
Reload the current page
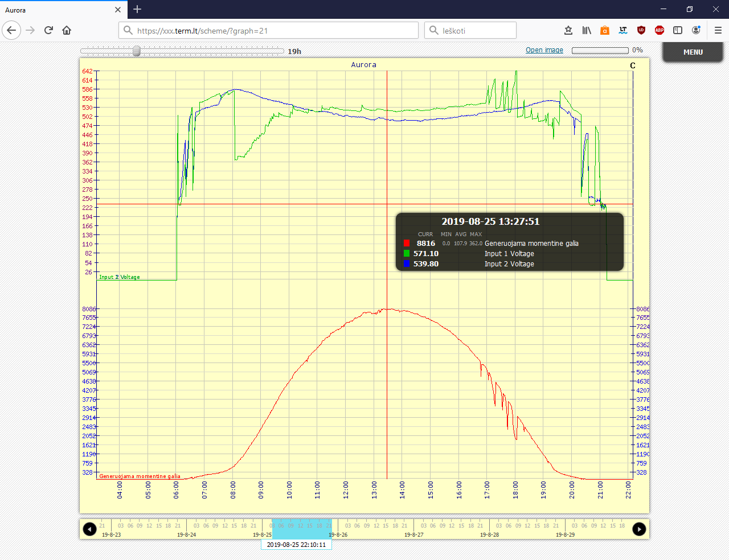[48, 30]
